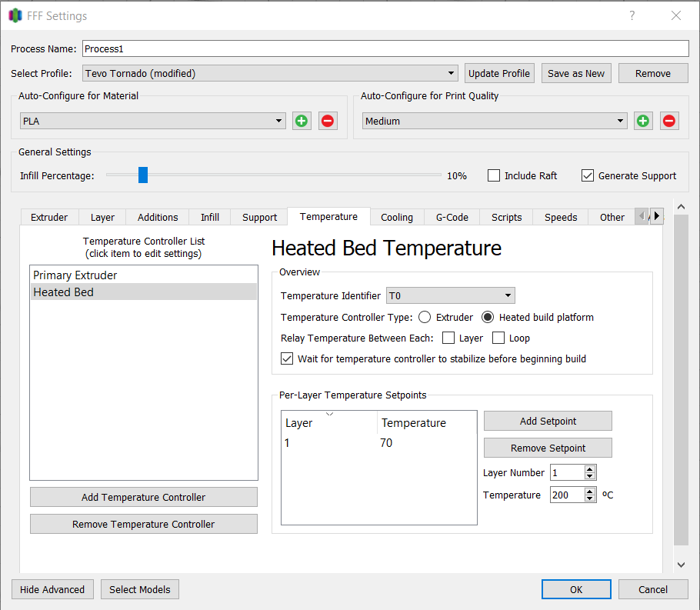This screenshot has width=700, height=610.
Task: Click the Layer Number input field
Action: (x=568, y=472)
